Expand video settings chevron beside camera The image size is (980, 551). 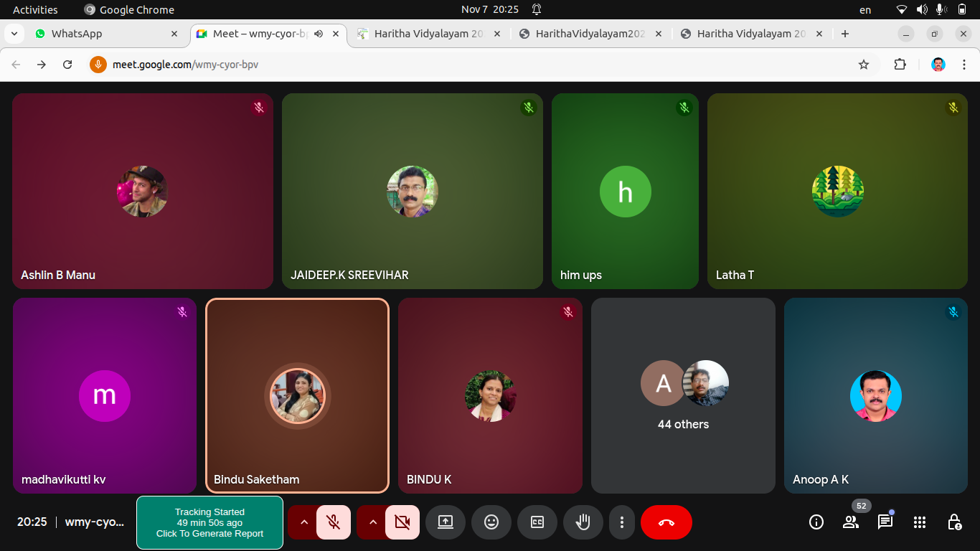click(372, 522)
